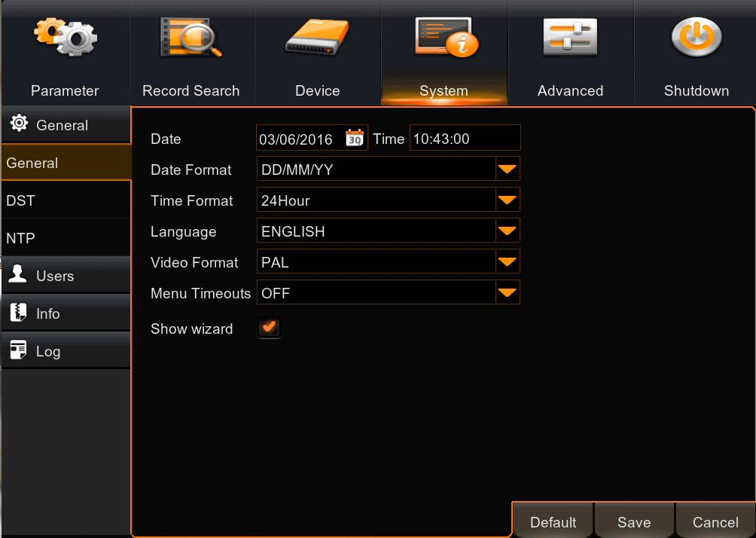Image resolution: width=756 pixels, height=538 pixels.
Task: Click the 'Menu Timeouts' label text
Action: coord(200,293)
